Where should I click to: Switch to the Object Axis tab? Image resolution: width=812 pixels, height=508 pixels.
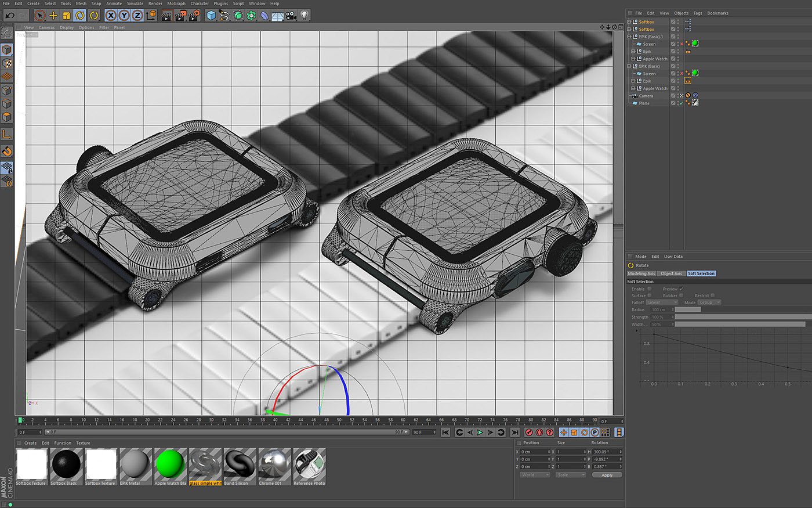671,273
